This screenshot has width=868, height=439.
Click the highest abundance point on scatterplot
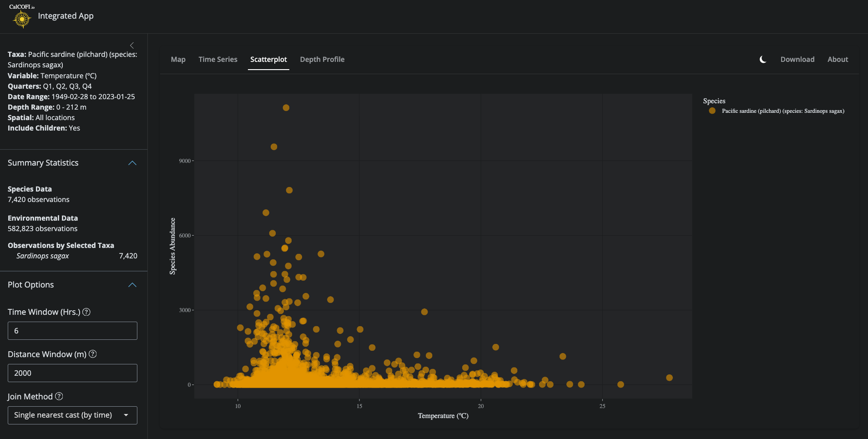[x=286, y=108]
